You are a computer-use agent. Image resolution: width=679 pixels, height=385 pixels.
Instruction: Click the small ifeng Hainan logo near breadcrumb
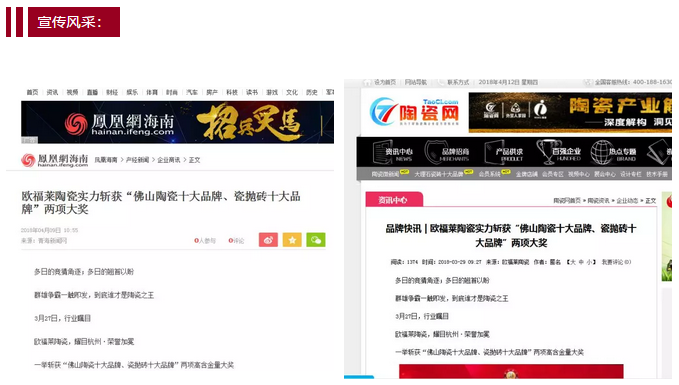tap(55, 160)
